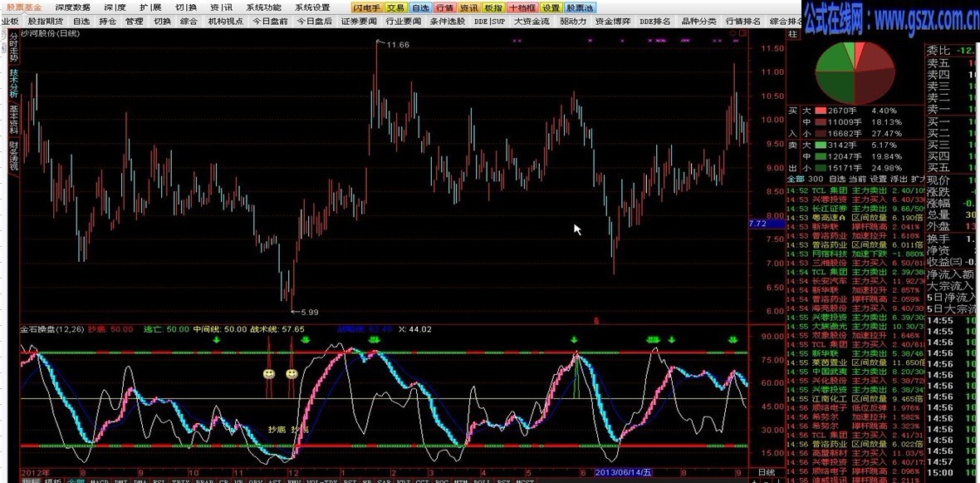
Task: Click the sell-large green color swatch
Action: [x=821, y=145]
